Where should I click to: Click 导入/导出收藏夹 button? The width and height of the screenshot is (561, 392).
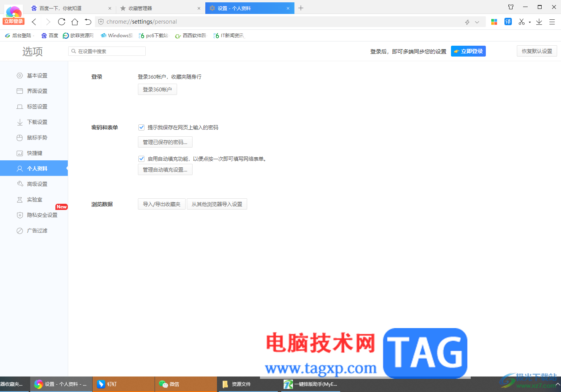162,204
